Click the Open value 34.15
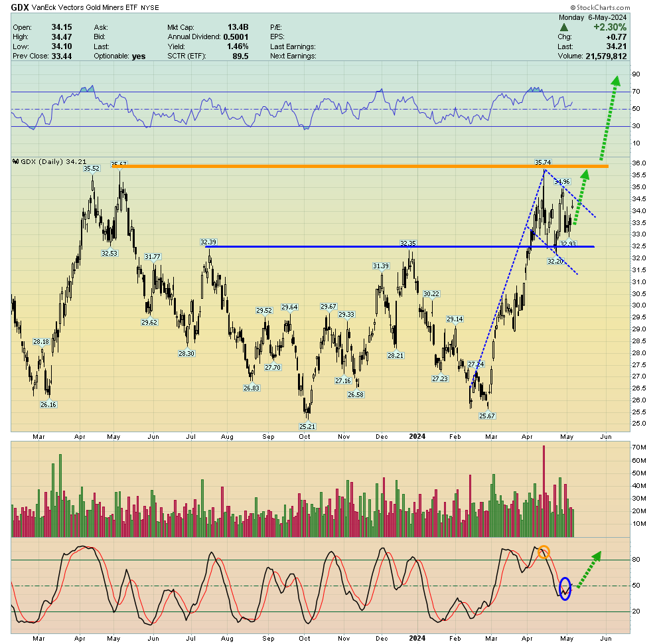The image size is (657, 644). (x=62, y=27)
